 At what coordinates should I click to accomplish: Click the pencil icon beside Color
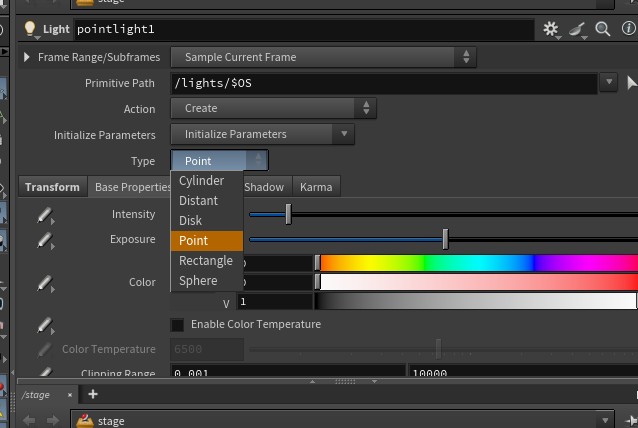click(x=45, y=284)
